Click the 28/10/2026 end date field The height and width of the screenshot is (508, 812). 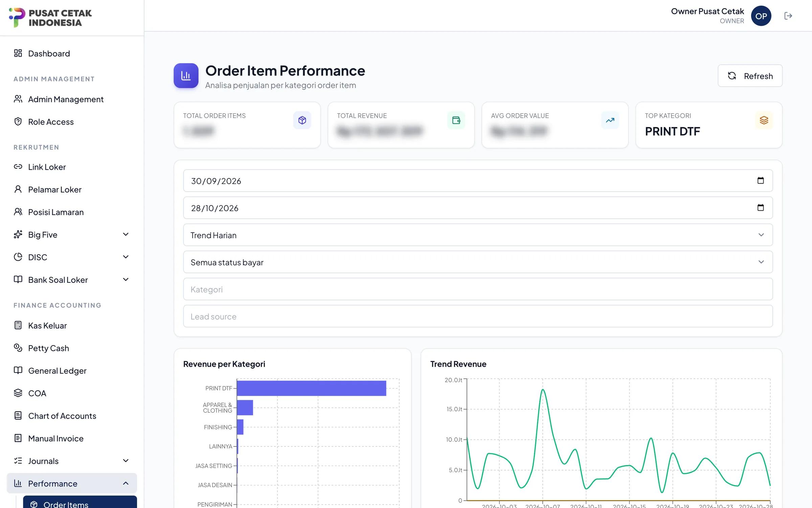[x=478, y=208]
